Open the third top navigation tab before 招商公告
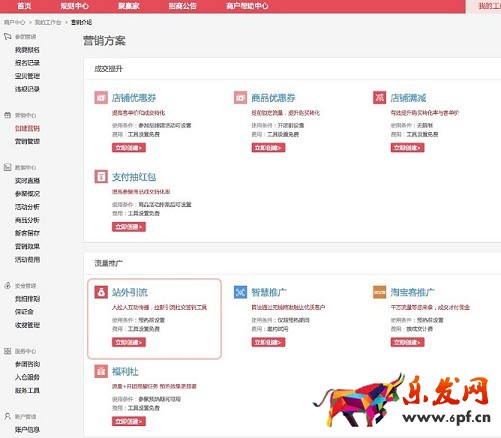This screenshot has height=438, width=501. [x=129, y=6]
